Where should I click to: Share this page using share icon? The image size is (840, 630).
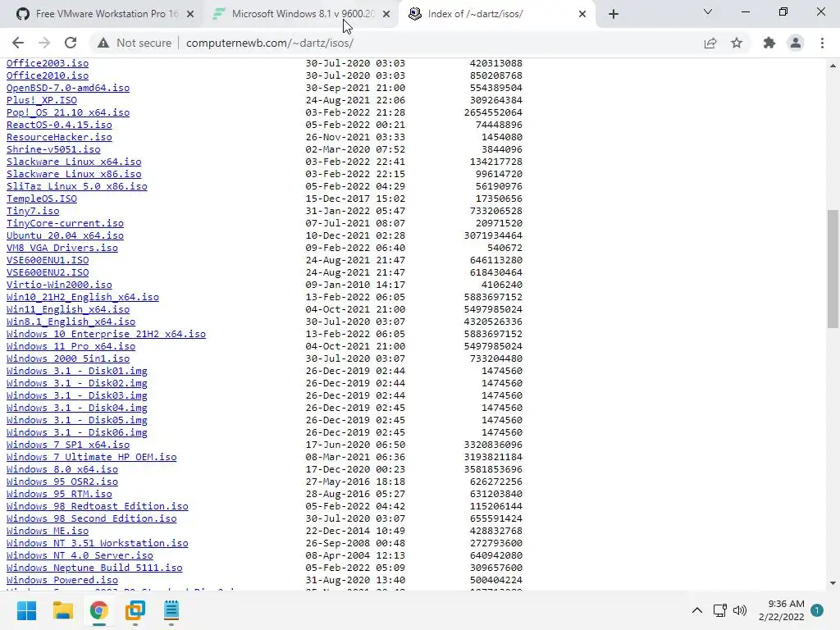[710, 43]
